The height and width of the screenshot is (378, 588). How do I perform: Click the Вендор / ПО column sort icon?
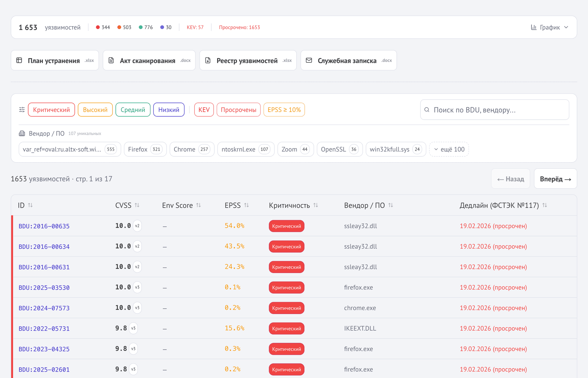(391, 205)
